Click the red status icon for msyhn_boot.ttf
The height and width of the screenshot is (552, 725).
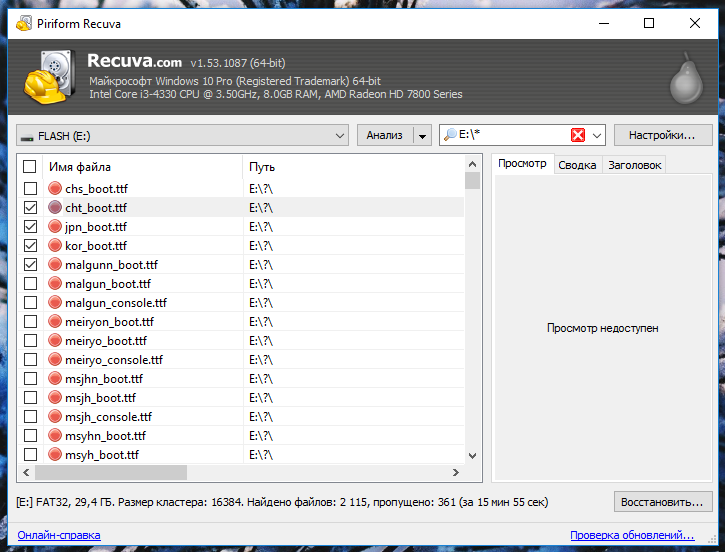pos(55,435)
